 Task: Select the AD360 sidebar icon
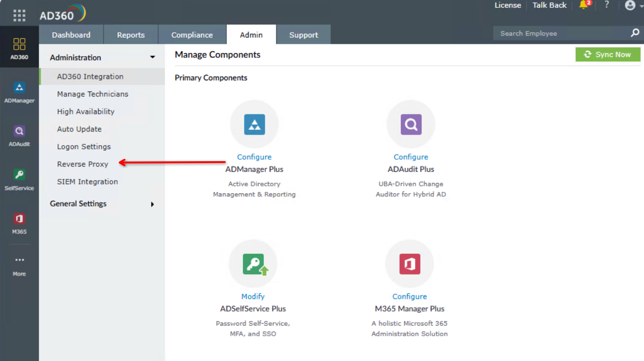coord(19,49)
